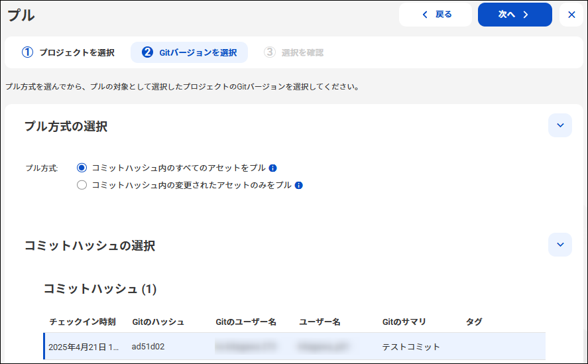
Task: Click the Gitのユーザー名 column header
Action: point(246,322)
